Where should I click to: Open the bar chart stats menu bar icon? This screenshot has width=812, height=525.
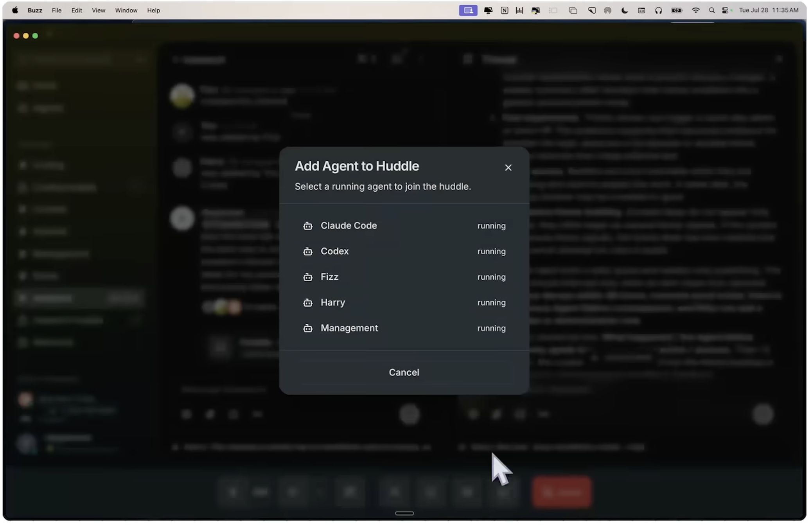(519, 11)
